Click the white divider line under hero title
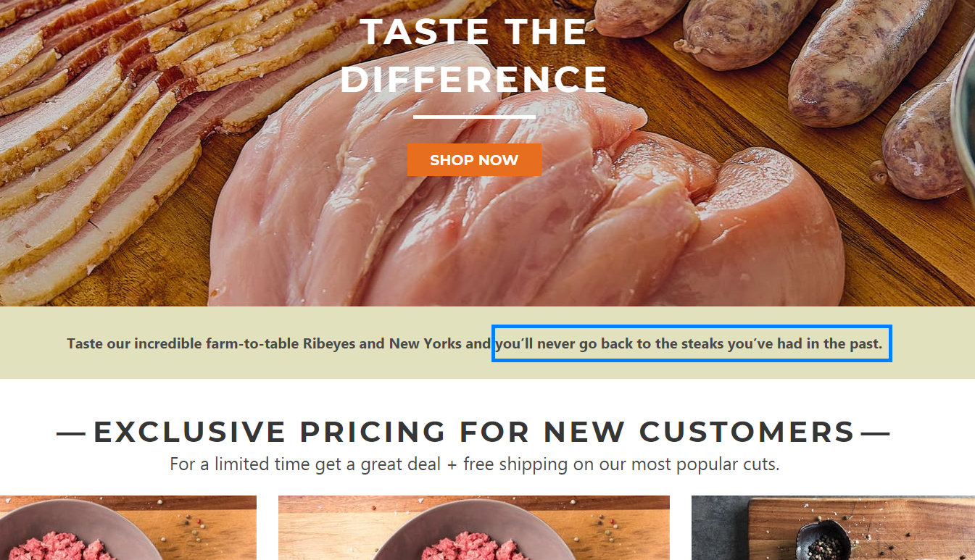This screenshot has height=560, width=975. coord(474,116)
